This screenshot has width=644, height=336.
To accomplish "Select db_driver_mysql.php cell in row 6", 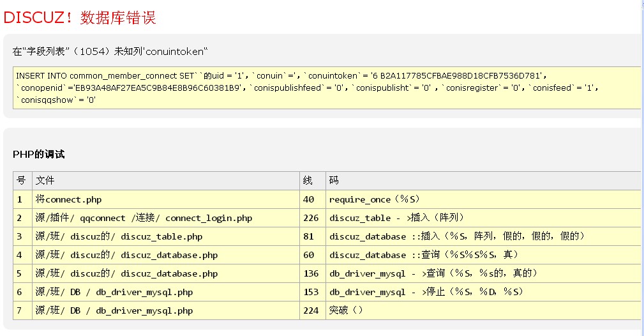I will click(166, 292).
